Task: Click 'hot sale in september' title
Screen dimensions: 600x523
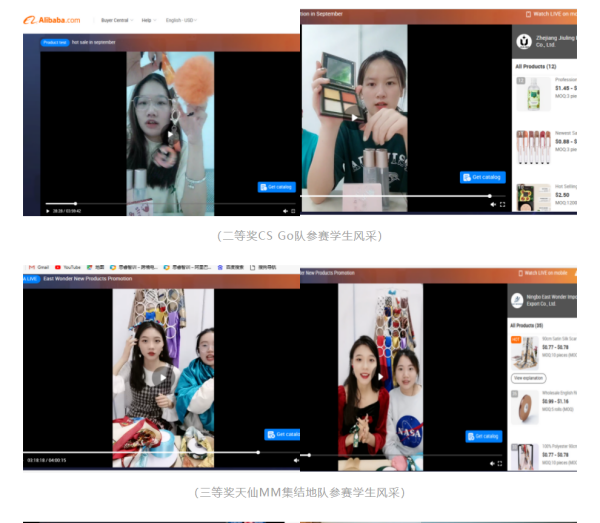Action: (x=94, y=42)
